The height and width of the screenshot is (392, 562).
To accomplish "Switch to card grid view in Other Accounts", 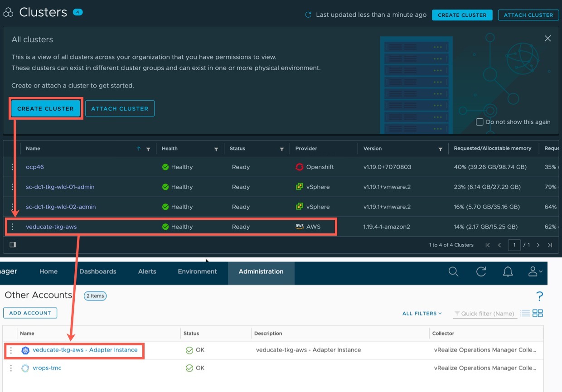I will point(538,313).
